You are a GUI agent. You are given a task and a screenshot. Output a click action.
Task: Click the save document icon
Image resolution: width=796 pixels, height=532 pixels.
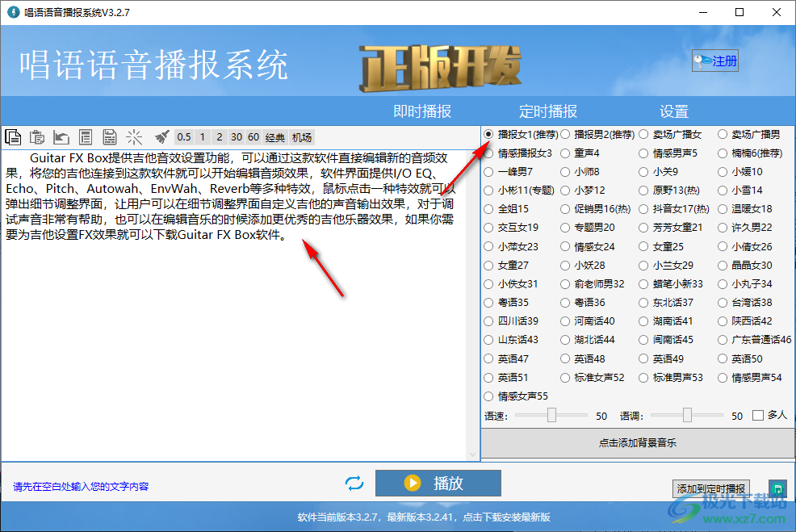108,136
